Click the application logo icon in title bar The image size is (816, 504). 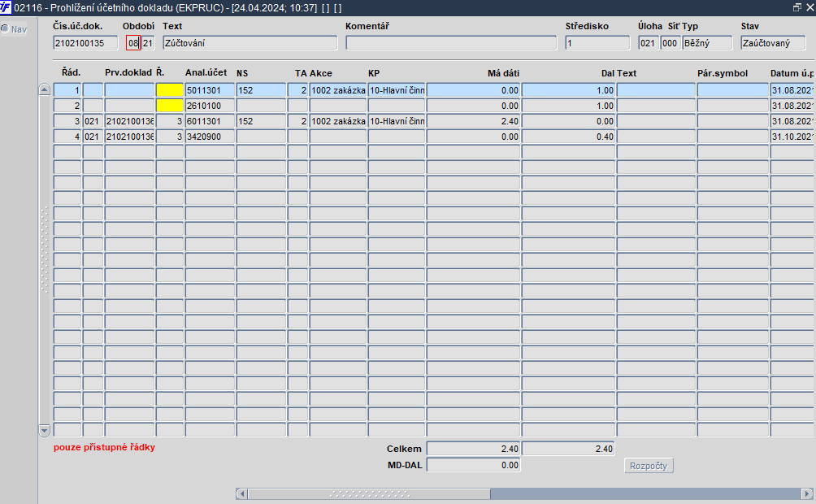[x=6, y=7]
